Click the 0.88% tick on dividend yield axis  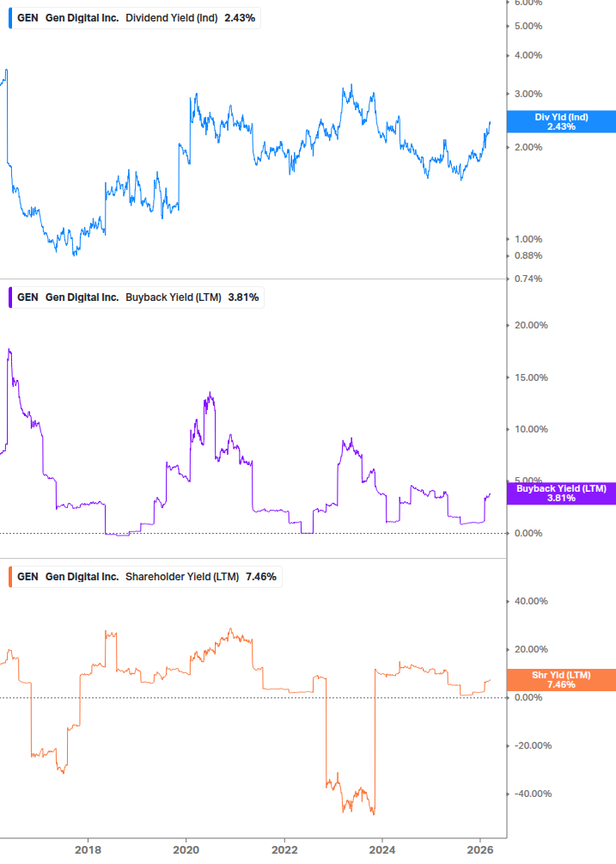[528, 255]
